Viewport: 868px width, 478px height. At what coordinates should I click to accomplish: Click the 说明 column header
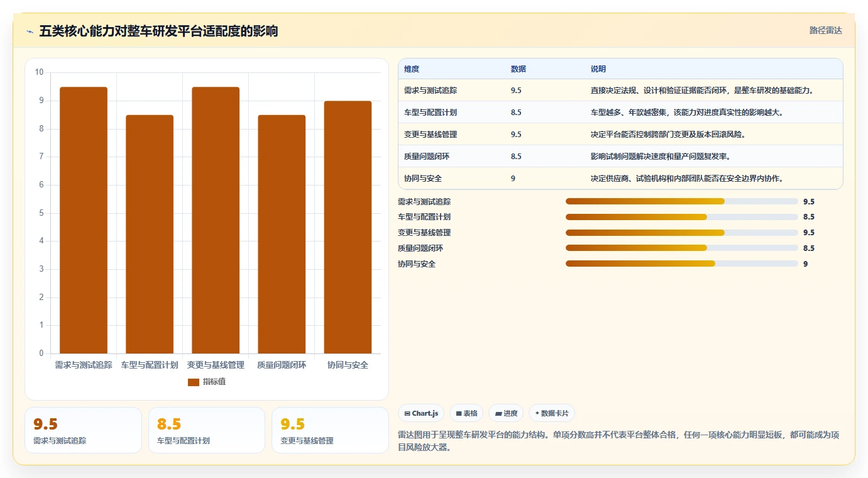(598, 69)
